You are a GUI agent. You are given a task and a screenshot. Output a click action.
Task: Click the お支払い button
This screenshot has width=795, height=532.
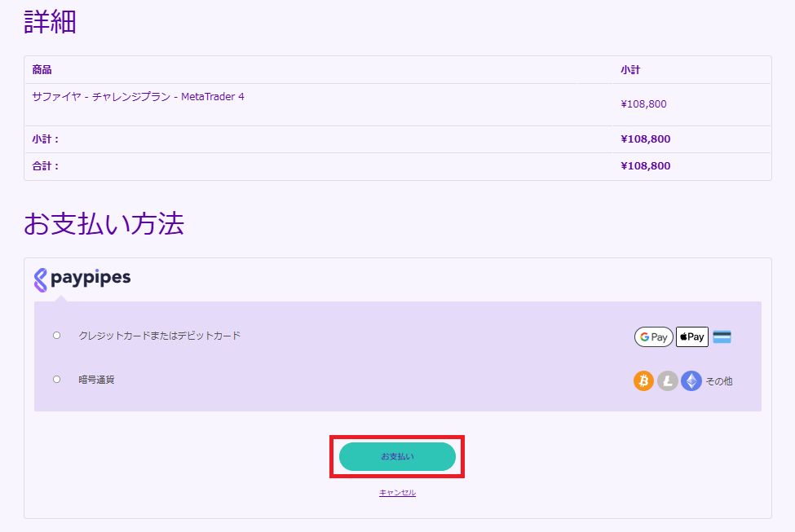tap(398, 456)
